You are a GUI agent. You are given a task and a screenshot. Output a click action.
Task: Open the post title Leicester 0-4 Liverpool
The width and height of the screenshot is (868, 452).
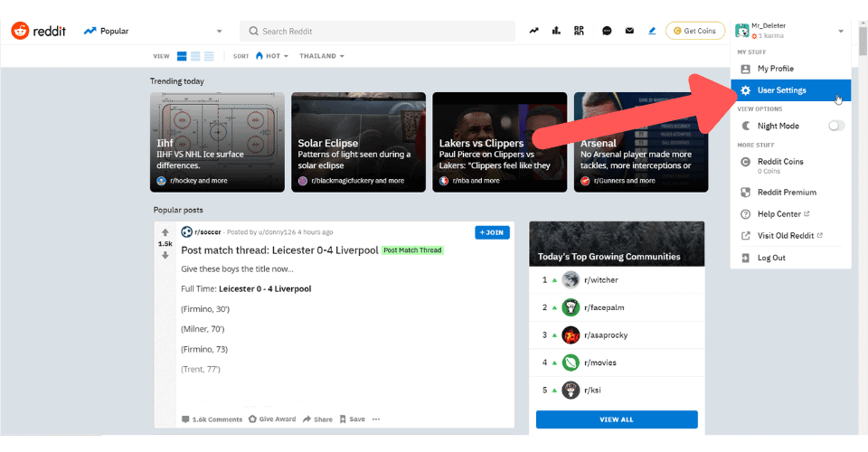tap(279, 250)
